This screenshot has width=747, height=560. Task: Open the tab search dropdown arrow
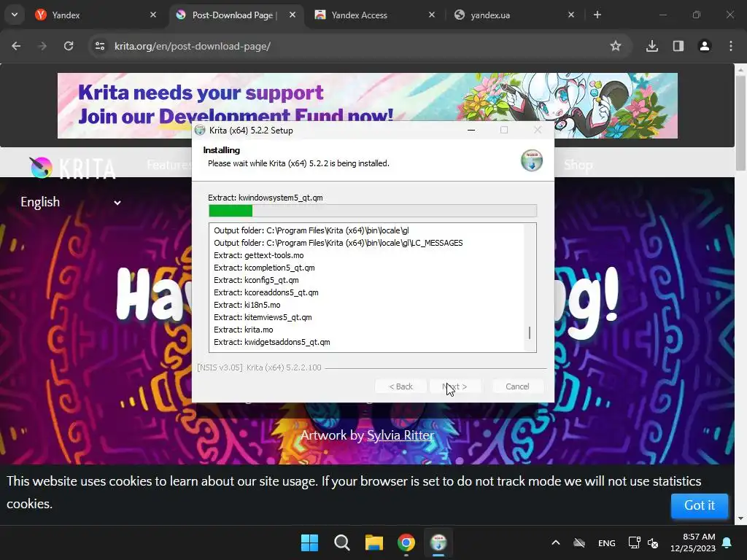[x=15, y=15]
